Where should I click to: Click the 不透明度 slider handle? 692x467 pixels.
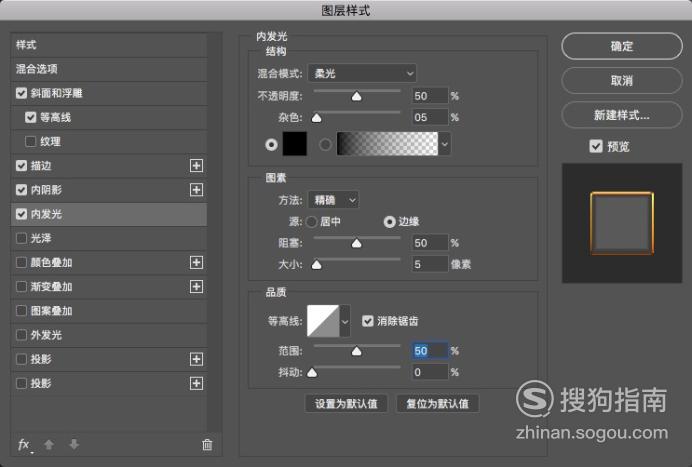click(x=356, y=96)
